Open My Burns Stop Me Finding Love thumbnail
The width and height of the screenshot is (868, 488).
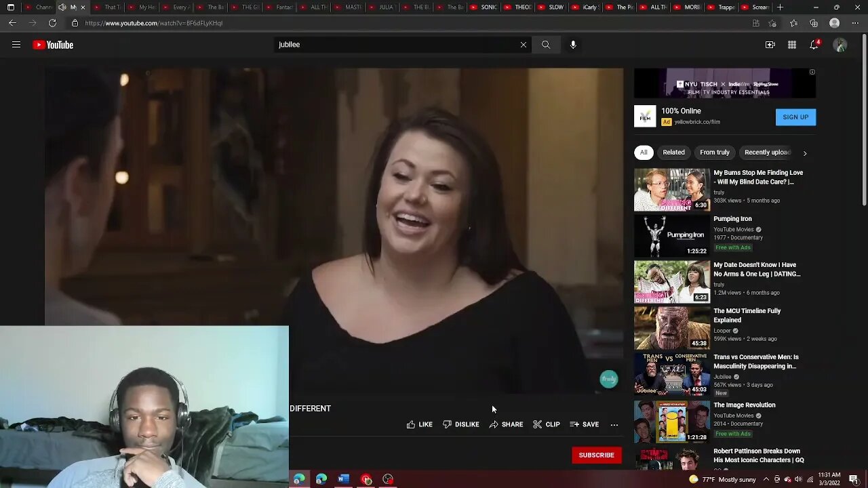672,190
